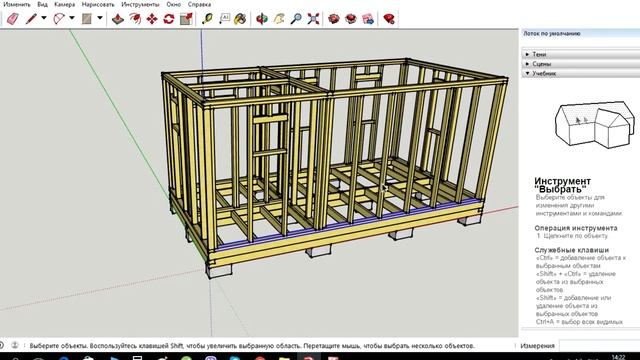Screen dimensions: 640x360
Task: Click the 'Служебные клавиши' heading
Action: pos(571,250)
